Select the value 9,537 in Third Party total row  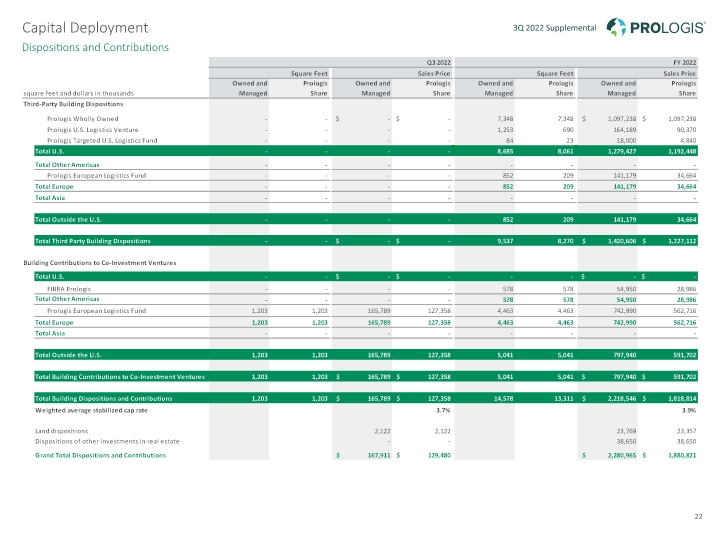point(505,241)
